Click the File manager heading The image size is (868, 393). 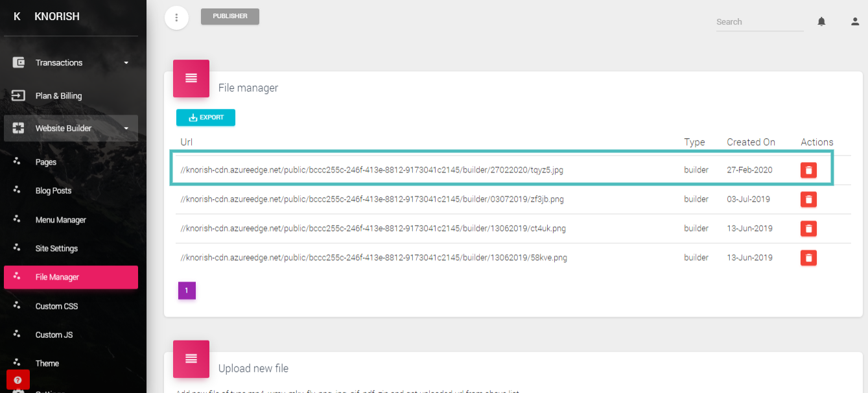[x=248, y=88]
